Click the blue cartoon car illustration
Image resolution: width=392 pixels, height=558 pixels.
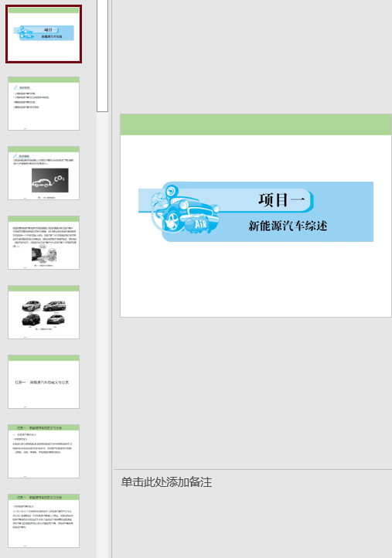185,209
